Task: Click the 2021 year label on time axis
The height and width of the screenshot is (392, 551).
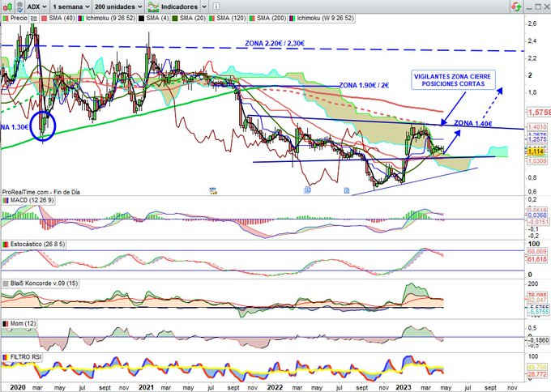Action: [146, 387]
